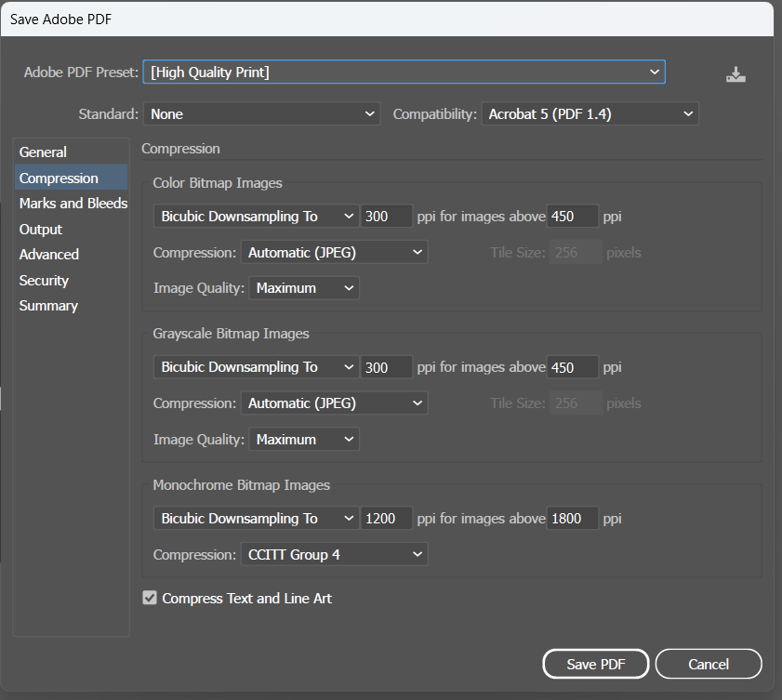Viewport: 782px width, 700px height.
Task: Click the save preset download icon
Action: [736, 74]
